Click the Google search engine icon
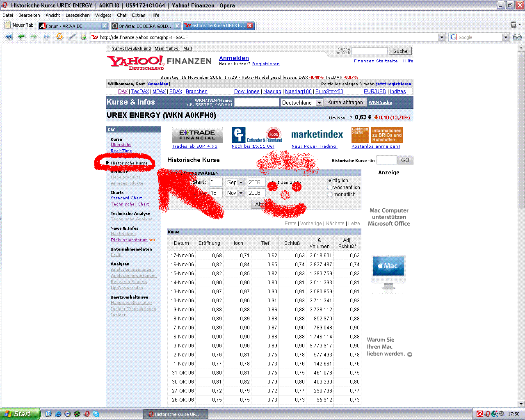 (x=453, y=37)
